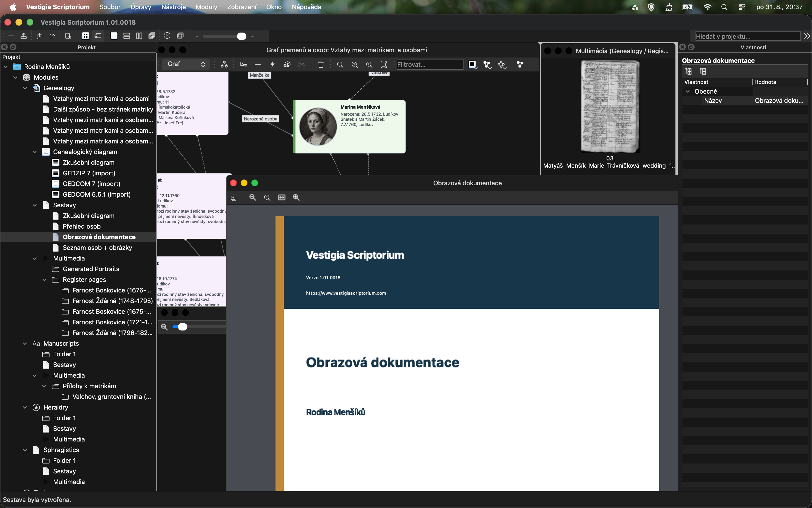Click the plus add-node icon in graph toolbar
812x508 pixels.
pos(258,65)
